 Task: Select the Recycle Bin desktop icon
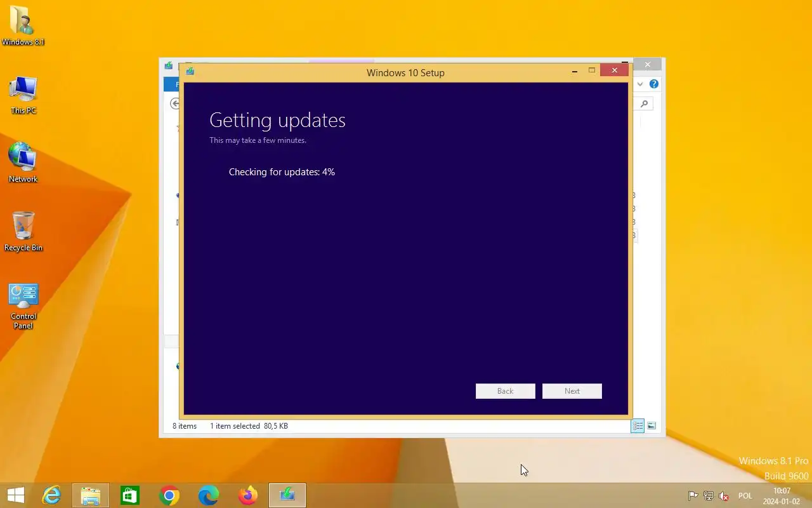pyautogui.click(x=23, y=231)
